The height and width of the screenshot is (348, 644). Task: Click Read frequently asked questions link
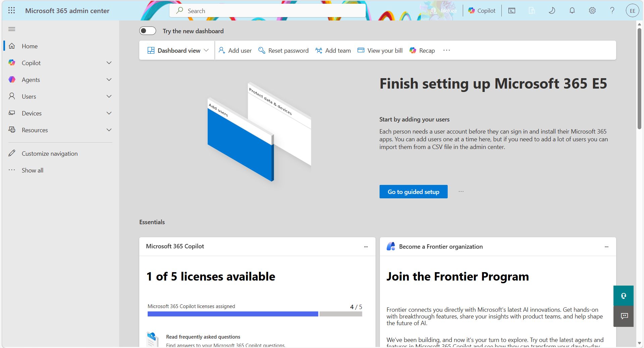pos(203,337)
